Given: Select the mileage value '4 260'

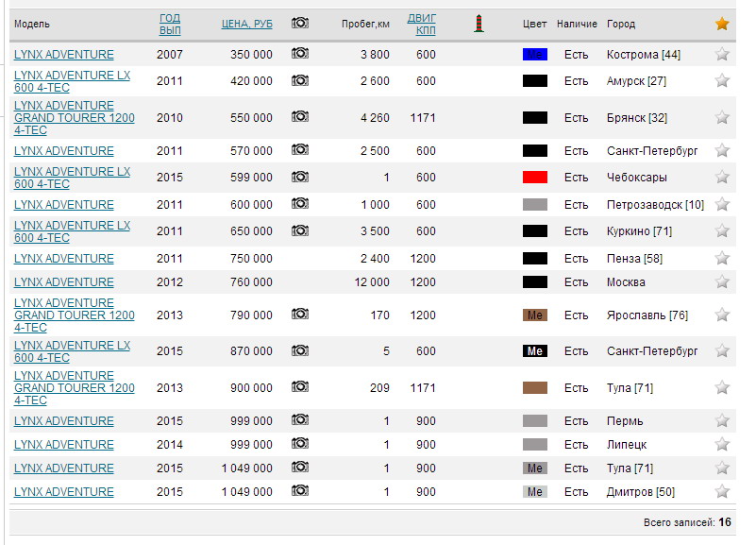Looking at the screenshot, I should [375, 118].
